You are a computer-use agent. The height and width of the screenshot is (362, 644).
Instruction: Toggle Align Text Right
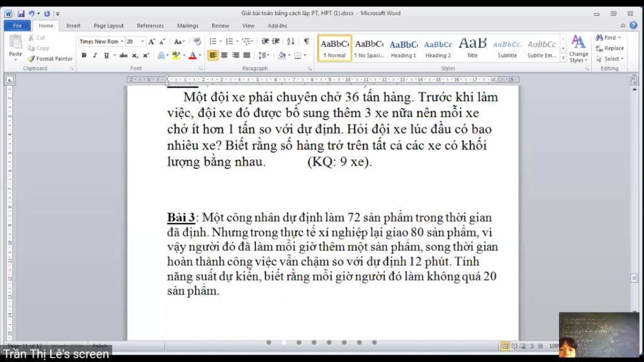tap(235, 55)
